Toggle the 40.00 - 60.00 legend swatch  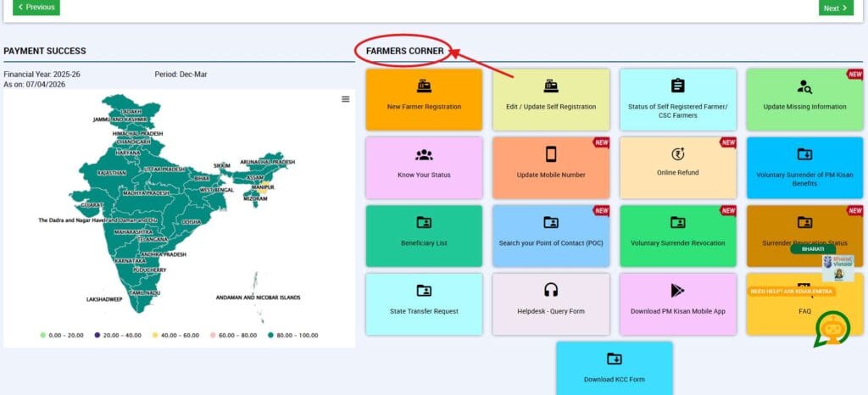pos(155,336)
